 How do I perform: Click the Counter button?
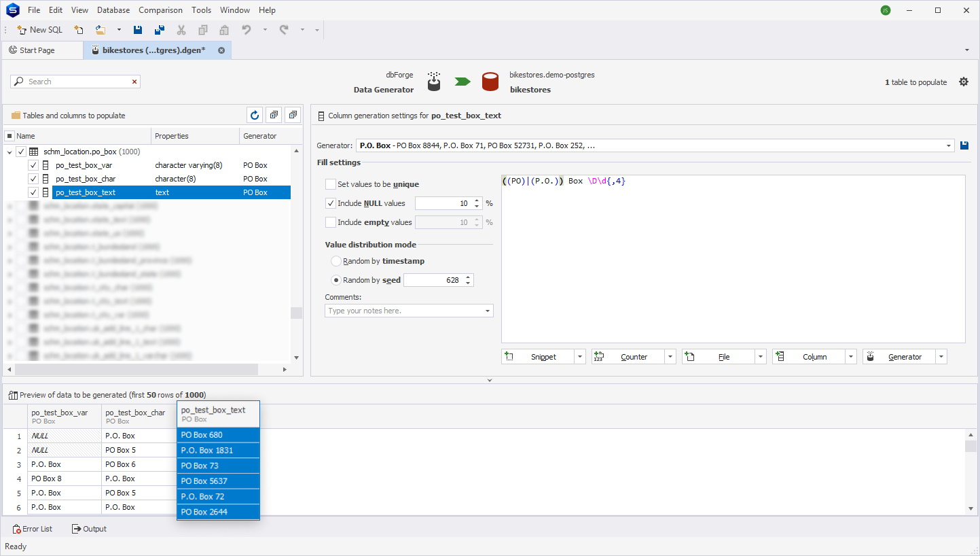pos(628,357)
